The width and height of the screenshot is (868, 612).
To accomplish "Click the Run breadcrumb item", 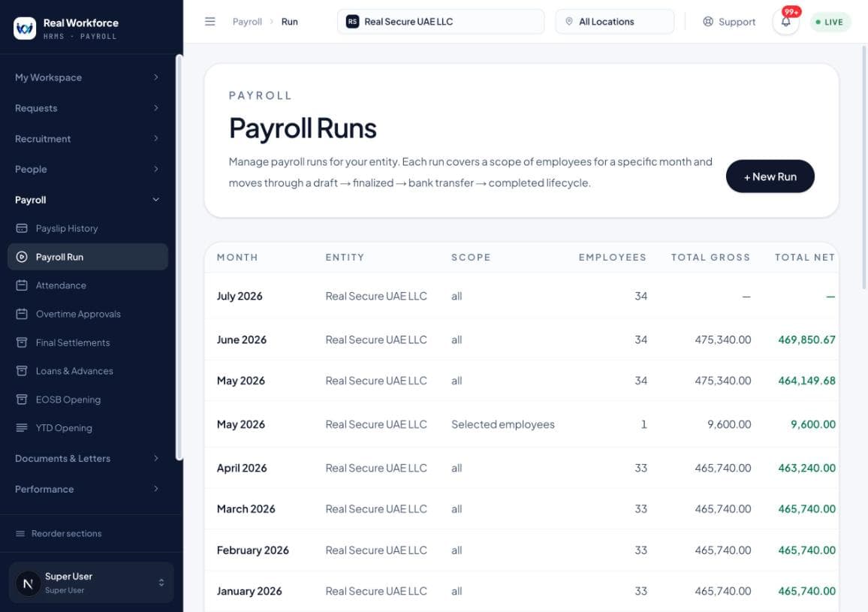I will 290,22.
